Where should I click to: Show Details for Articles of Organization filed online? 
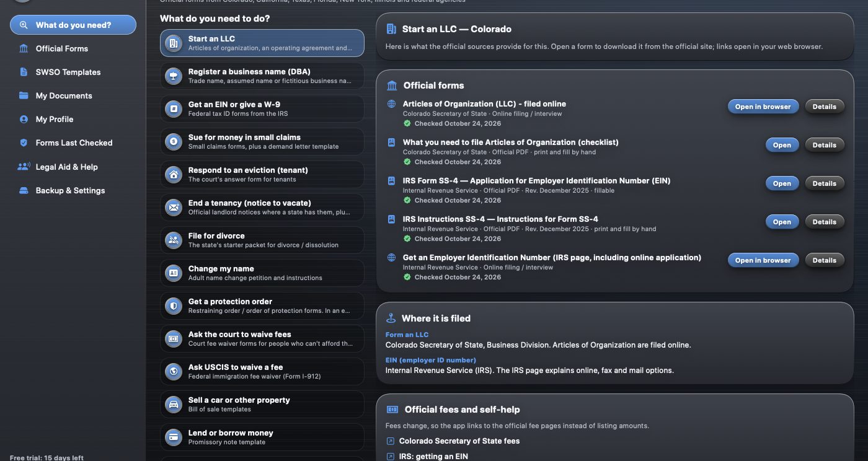click(x=825, y=107)
